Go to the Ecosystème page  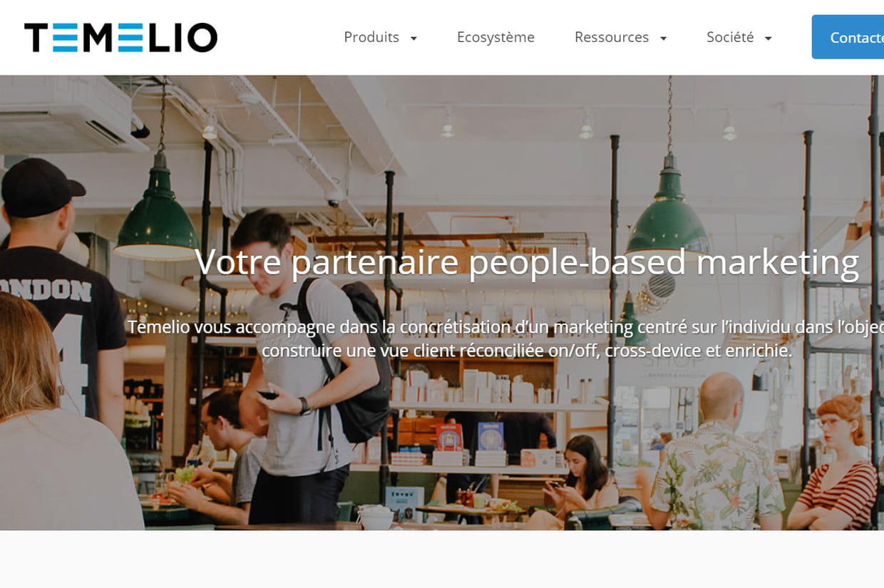tap(495, 37)
